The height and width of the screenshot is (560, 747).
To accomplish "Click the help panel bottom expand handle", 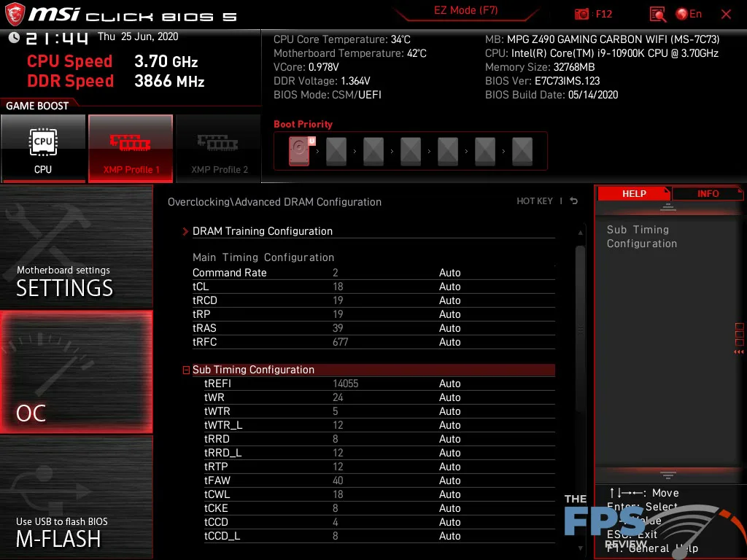I will point(668,475).
